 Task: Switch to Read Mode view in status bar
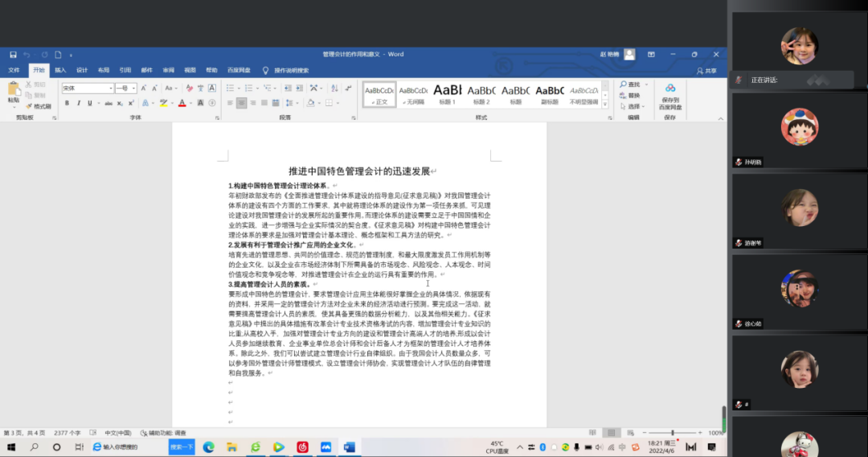pyautogui.click(x=592, y=433)
